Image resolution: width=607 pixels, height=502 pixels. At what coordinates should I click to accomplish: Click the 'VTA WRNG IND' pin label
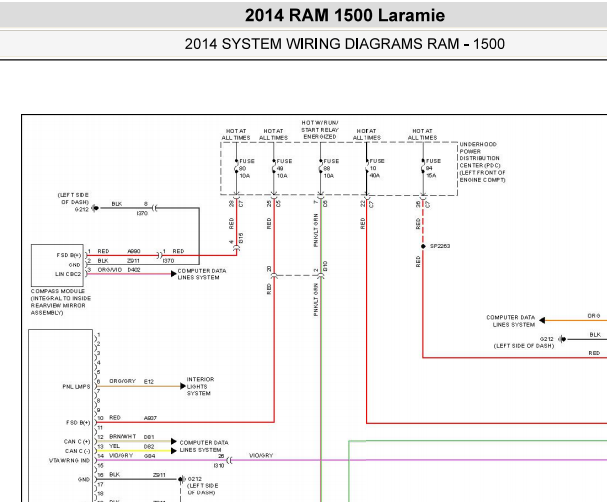[x=69, y=461]
